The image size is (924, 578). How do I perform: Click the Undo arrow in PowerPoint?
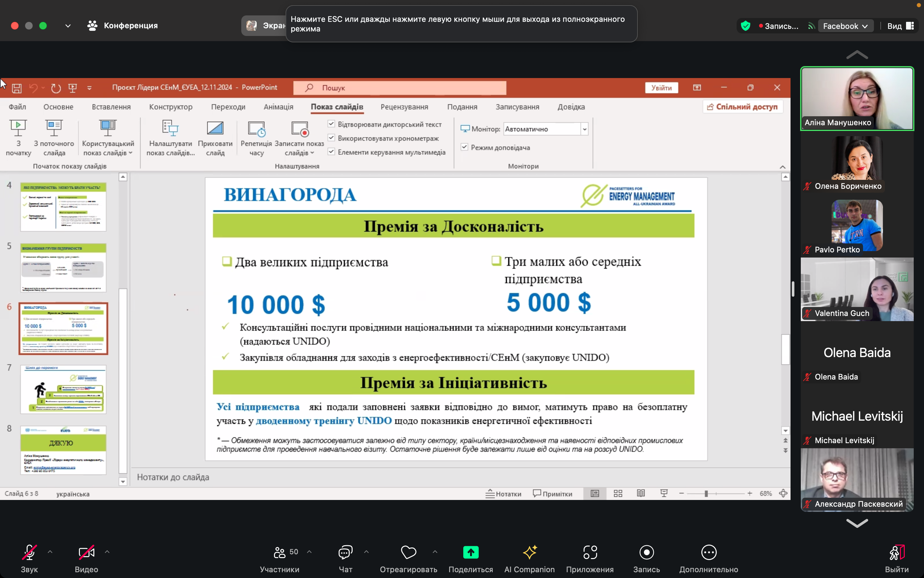click(x=34, y=88)
